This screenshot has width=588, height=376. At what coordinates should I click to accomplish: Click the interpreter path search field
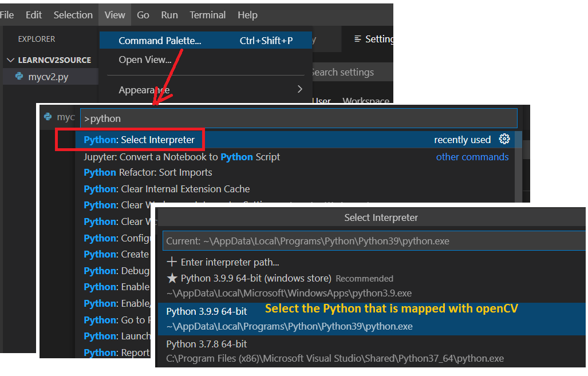372,241
